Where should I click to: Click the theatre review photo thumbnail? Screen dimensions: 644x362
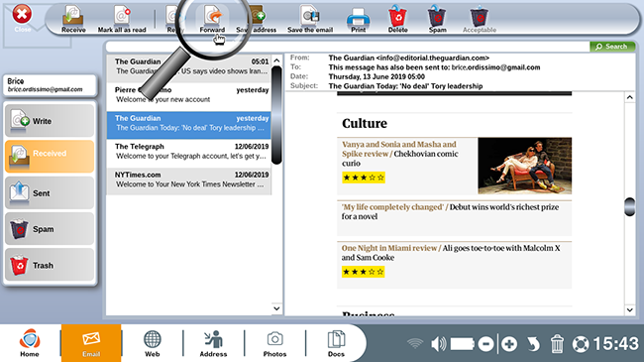point(524,166)
